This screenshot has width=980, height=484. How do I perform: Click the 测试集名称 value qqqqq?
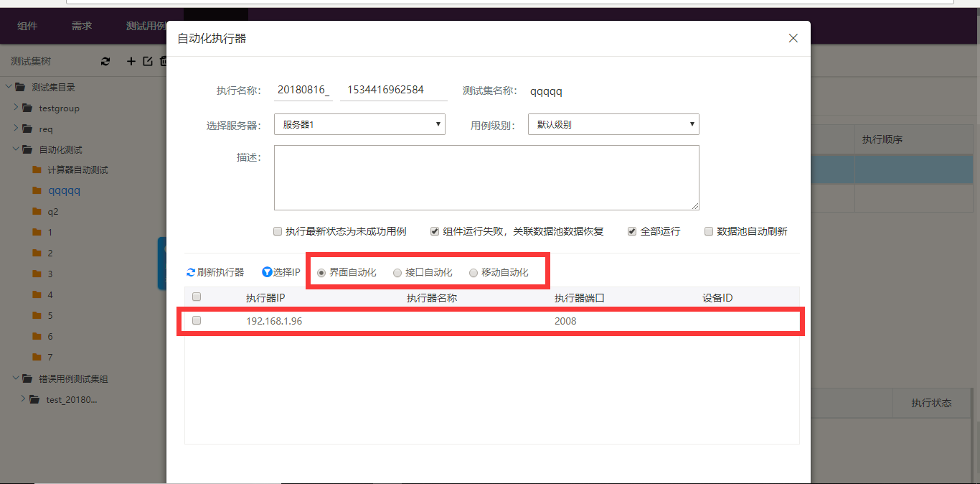(546, 92)
